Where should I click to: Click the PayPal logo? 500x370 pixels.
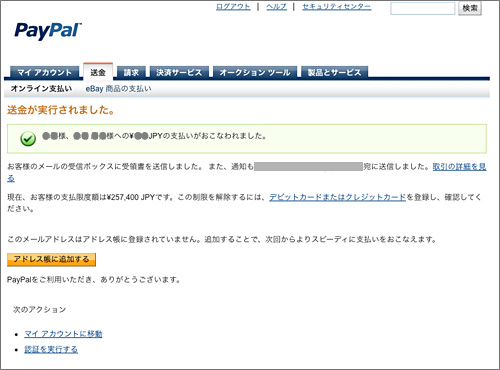[48, 31]
